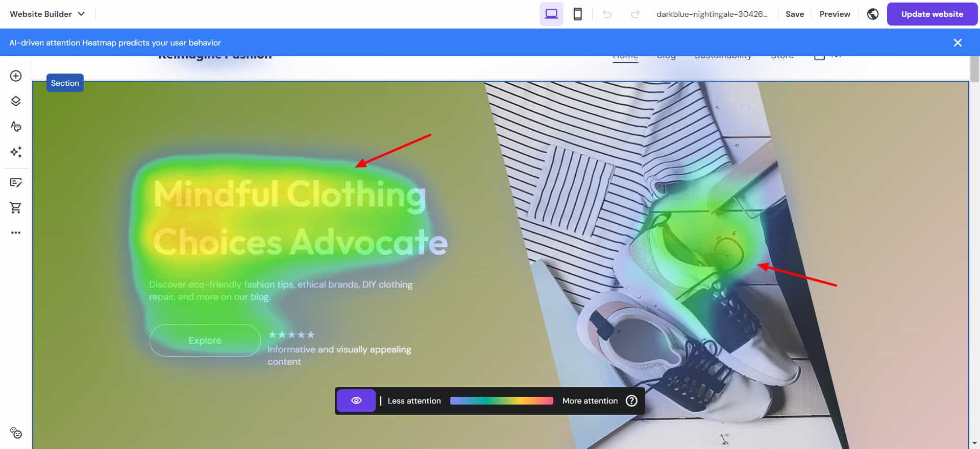Screen dimensions: 980x449
Task: Close the heatmap info banner
Action: point(958,43)
